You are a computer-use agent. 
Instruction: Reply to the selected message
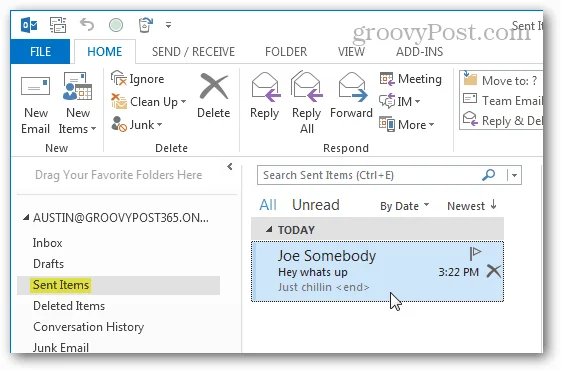point(265,96)
